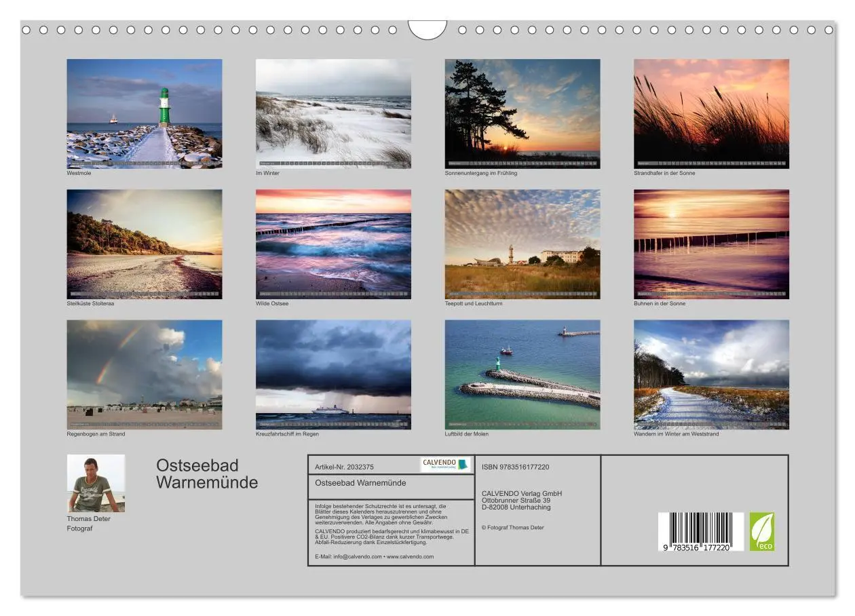Screen dimensions: 855x616
Task: Click '© Fotograf Thomas Deter' credit
Action: click(512, 527)
